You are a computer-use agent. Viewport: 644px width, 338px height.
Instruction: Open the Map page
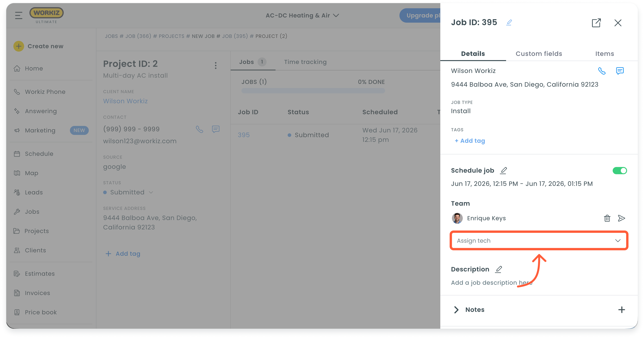(31, 173)
